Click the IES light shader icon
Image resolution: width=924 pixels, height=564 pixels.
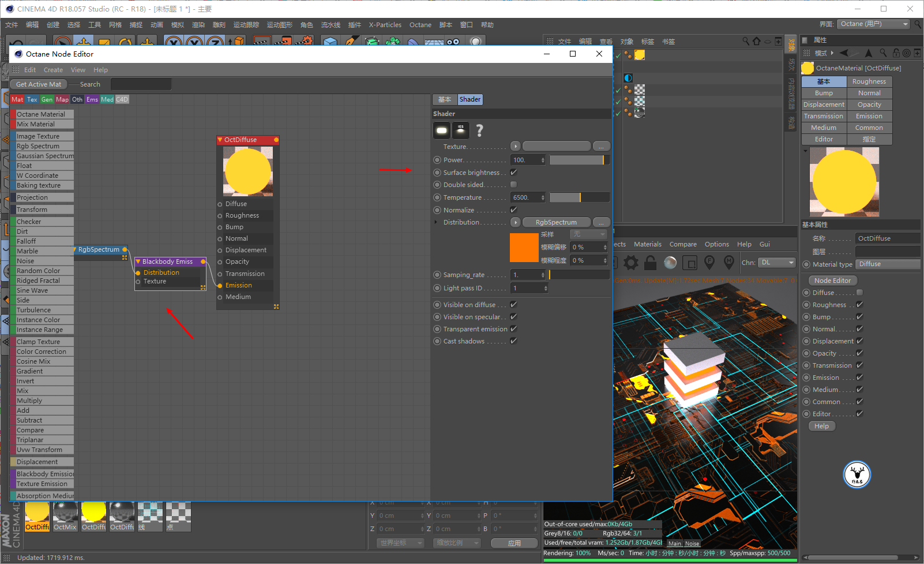[x=460, y=130]
